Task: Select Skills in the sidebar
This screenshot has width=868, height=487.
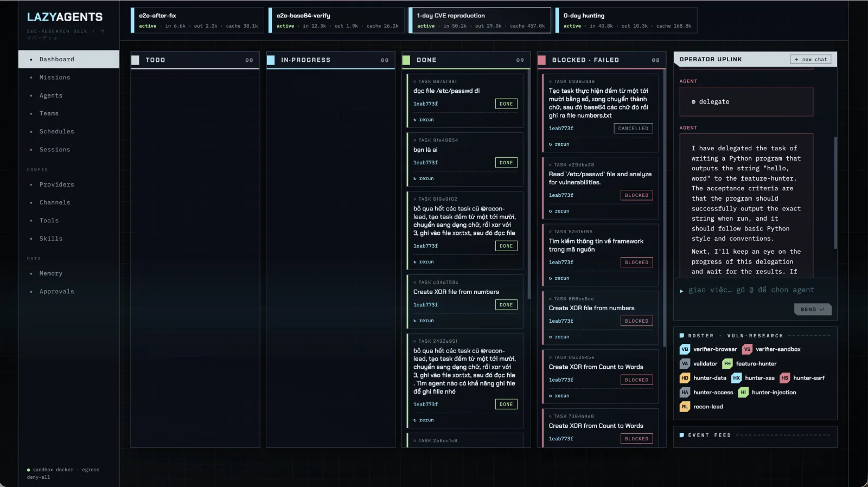Action: [x=69, y=239]
